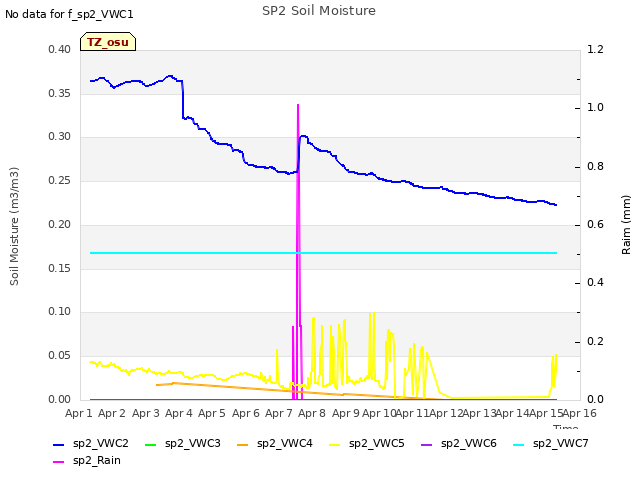The width and height of the screenshot is (640, 480).
Task: Click the sp2_VWC3 green legend swatch
Action: tap(151, 445)
